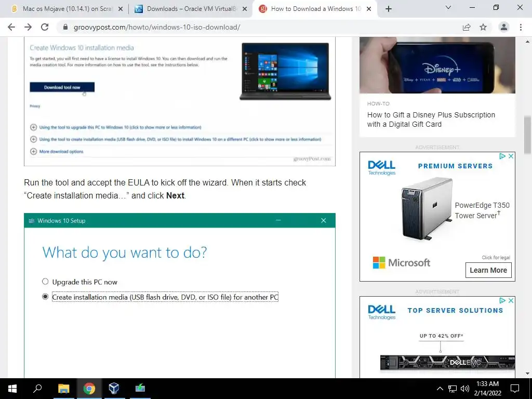Viewport: 532px width, 399px height.
Task: Open taskbar search
Action: coord(37,389)
